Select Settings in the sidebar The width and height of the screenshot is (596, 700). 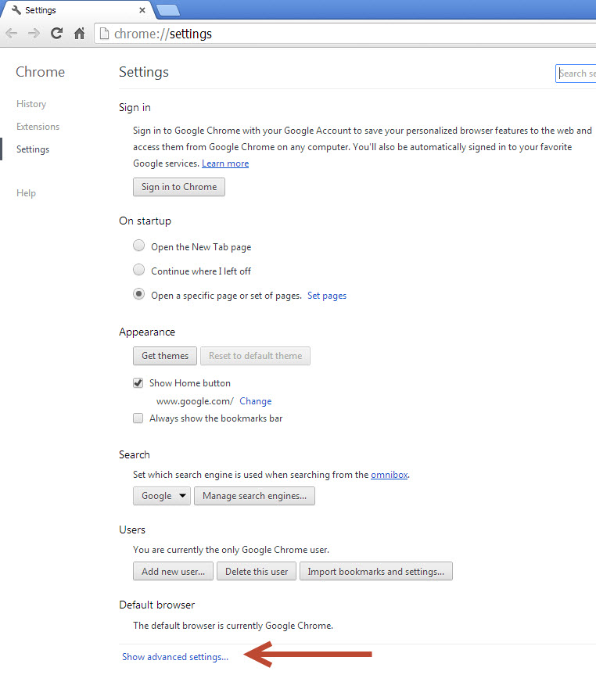coord(33,149)
